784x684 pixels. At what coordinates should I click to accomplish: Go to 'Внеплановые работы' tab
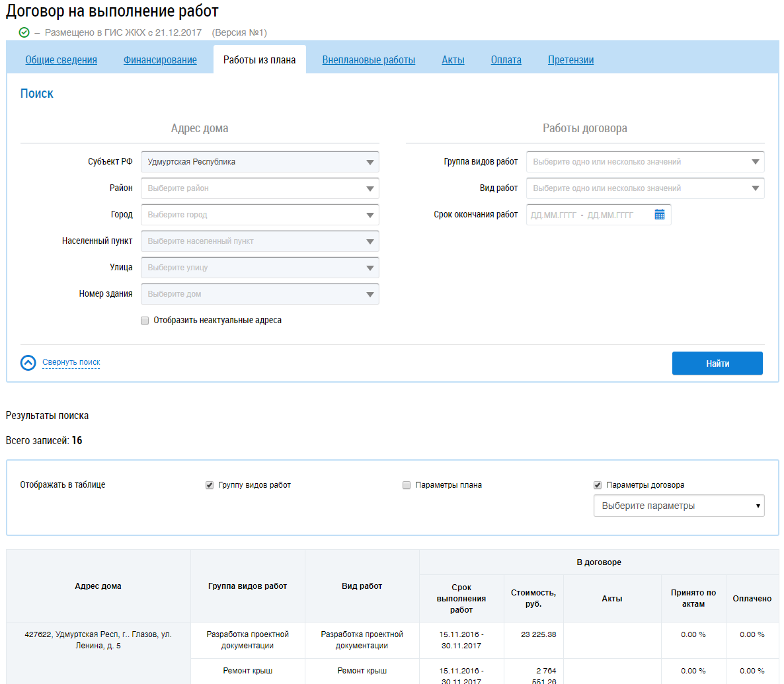tap(368, 60)
